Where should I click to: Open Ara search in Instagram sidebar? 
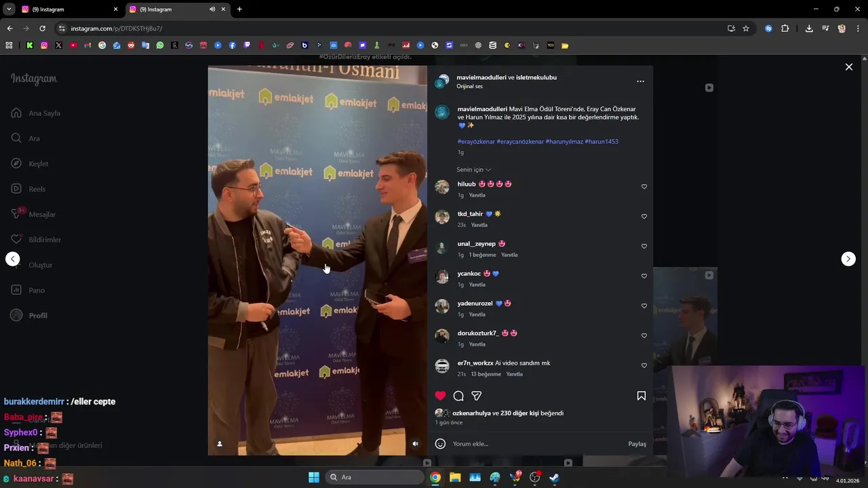pyautogui.click(x=25, y=138)
